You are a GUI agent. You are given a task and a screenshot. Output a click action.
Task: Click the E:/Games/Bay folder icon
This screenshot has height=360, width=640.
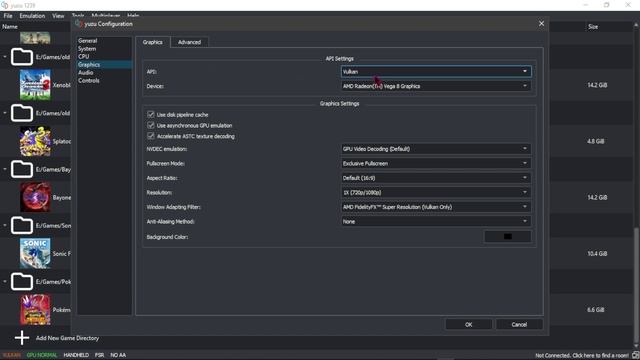click(x=22, y=169)
